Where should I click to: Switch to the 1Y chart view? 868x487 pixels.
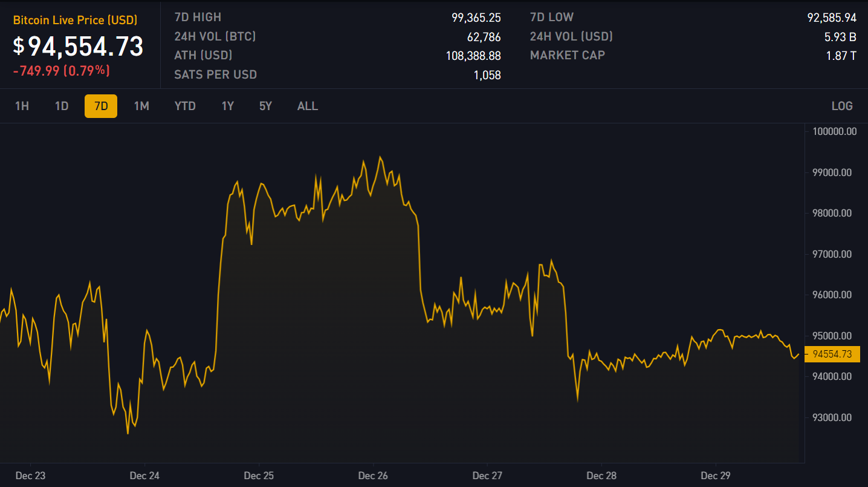(227, 106)
